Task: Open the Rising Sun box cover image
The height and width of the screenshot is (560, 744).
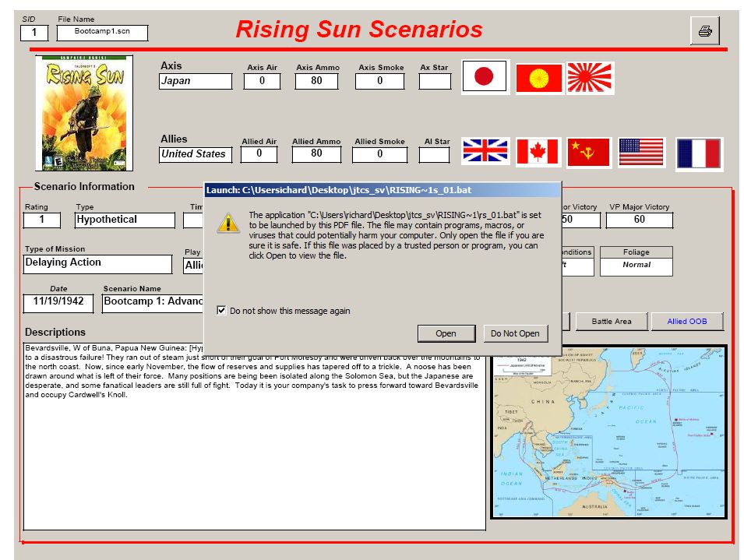Action: (84, 113)
